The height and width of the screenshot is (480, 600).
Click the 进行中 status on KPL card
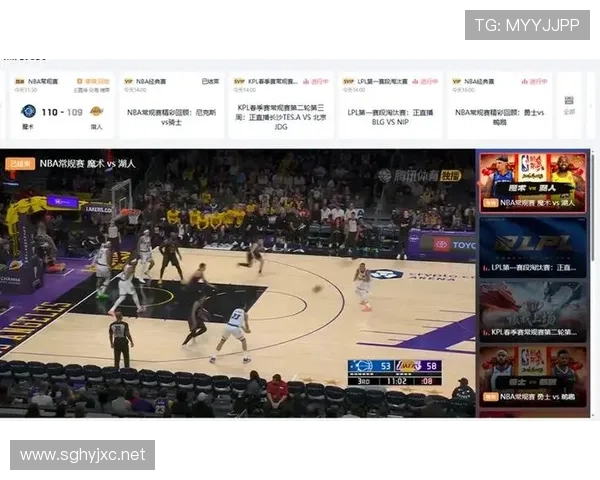point(316,82)
